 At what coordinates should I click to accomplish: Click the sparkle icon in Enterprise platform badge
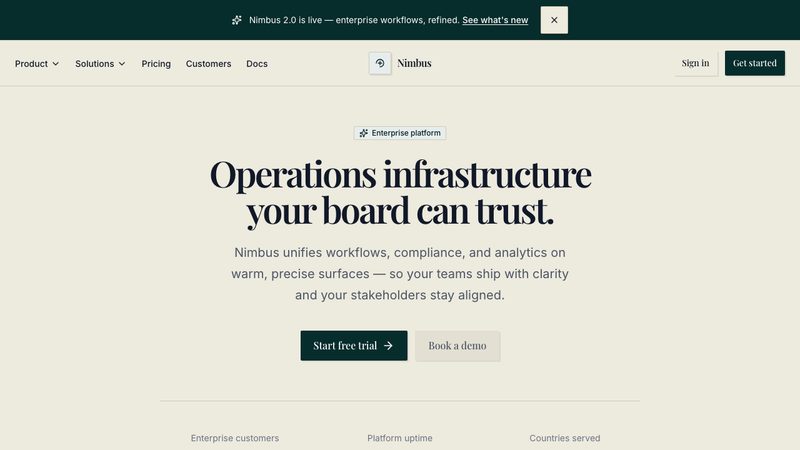pos(364,133)
